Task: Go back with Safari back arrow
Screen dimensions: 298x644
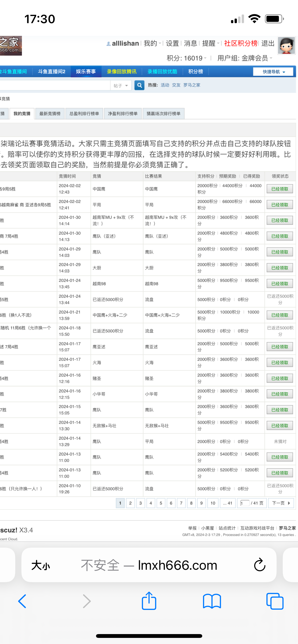Action: (22, 601)
